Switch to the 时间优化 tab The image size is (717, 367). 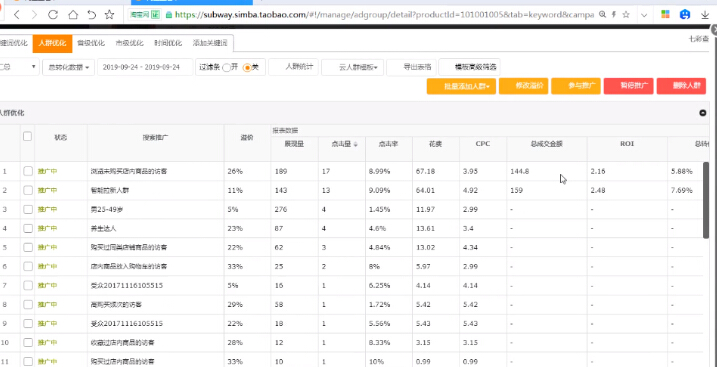coord(168,43)
